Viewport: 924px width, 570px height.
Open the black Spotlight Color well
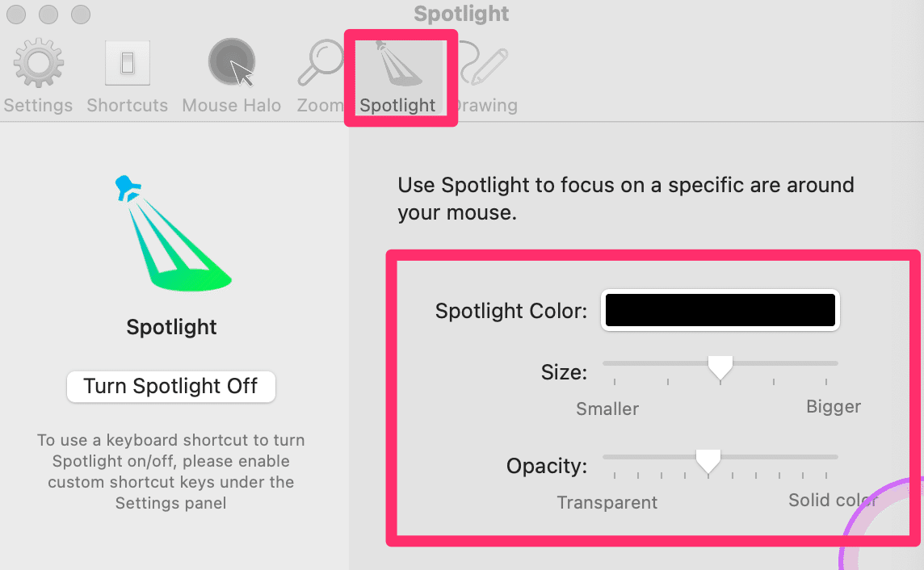pos(720,310)
